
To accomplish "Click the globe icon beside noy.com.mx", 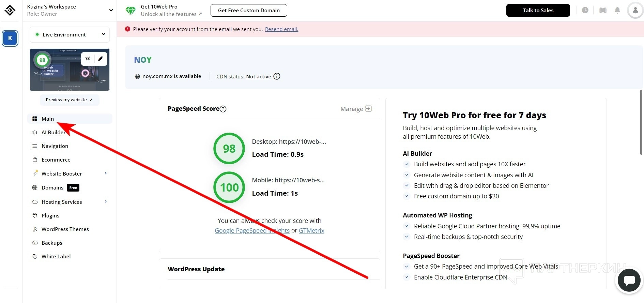I will click(x=137, y=76).
